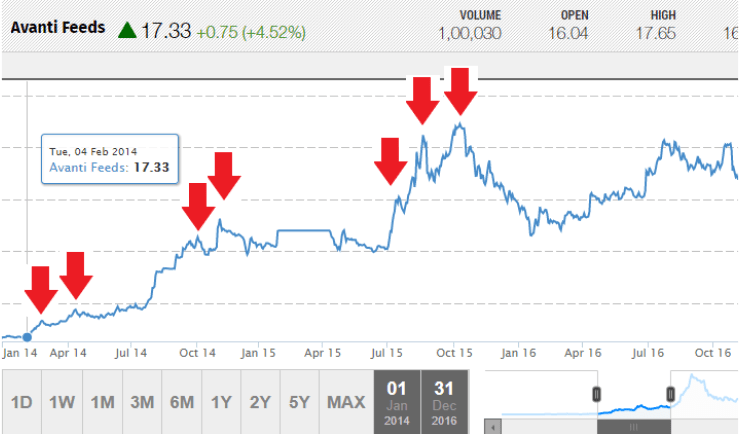Click the red arrow above Jul 15 rise
This screenshot has height=434, width=740.
coord(391,161)
